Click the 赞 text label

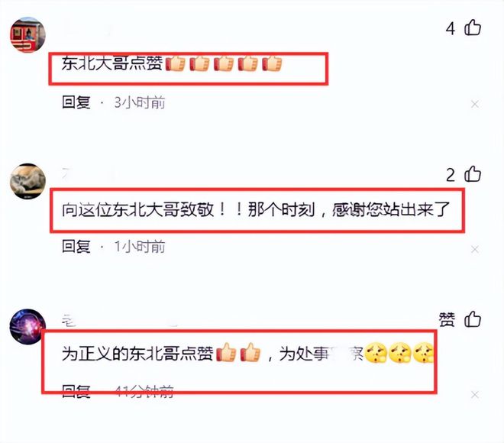(447, 320)
